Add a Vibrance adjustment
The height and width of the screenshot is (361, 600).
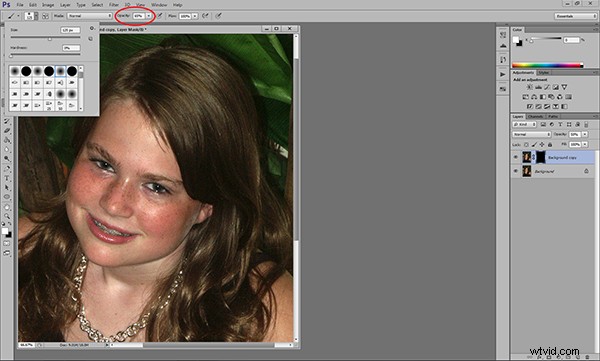[x=564, y=87]
